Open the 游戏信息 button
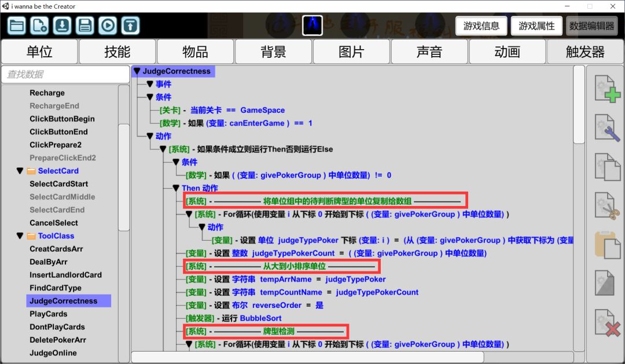The width and height of the screenshot is (625, 364). pos(481,25)
